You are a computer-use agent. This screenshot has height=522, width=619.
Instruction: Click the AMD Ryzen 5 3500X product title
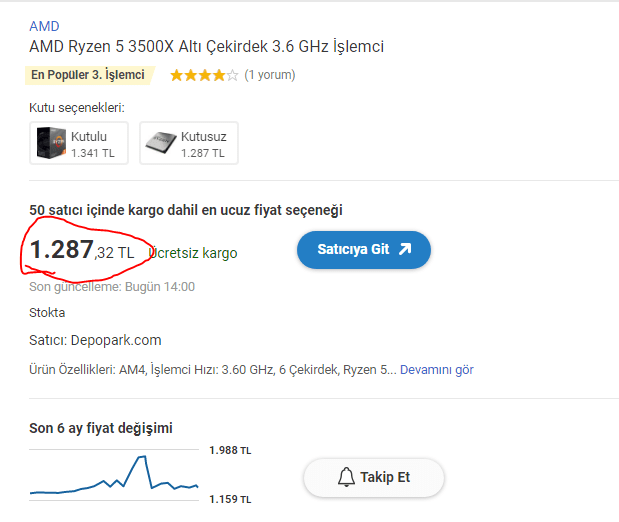206,47
